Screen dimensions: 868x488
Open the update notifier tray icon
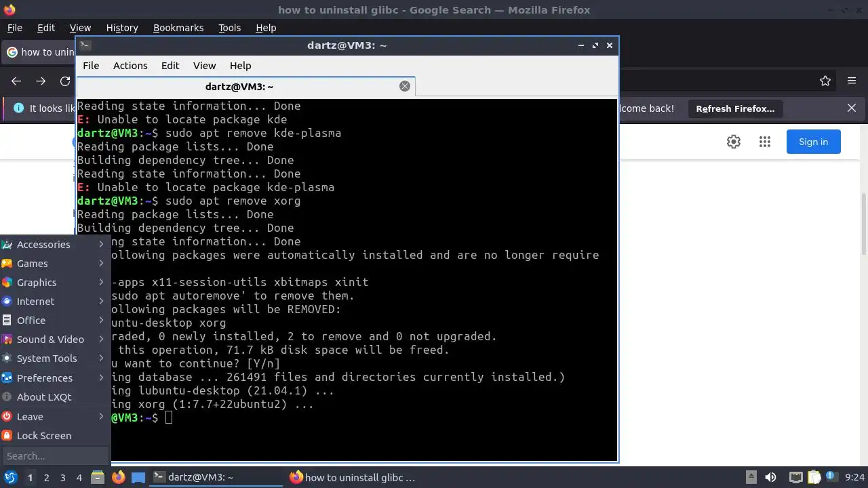831,478
